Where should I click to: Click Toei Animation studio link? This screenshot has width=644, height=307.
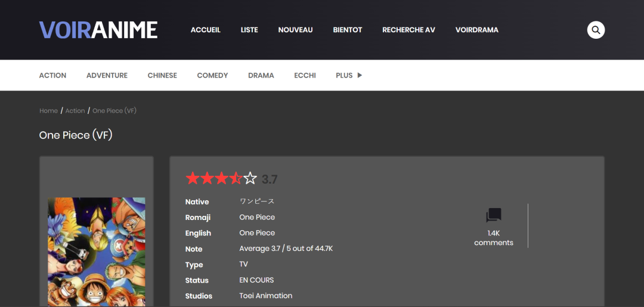pos(266,296)
